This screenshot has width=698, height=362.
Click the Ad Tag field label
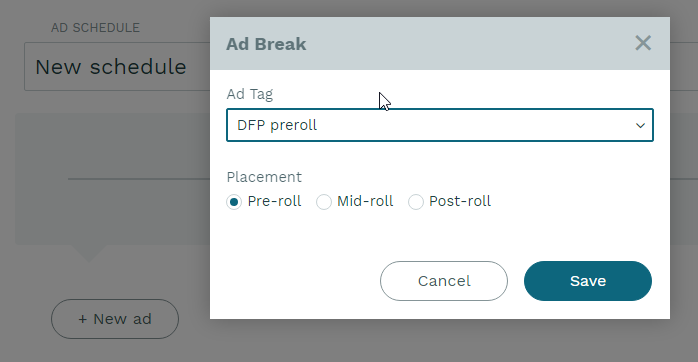coord(250,94)
